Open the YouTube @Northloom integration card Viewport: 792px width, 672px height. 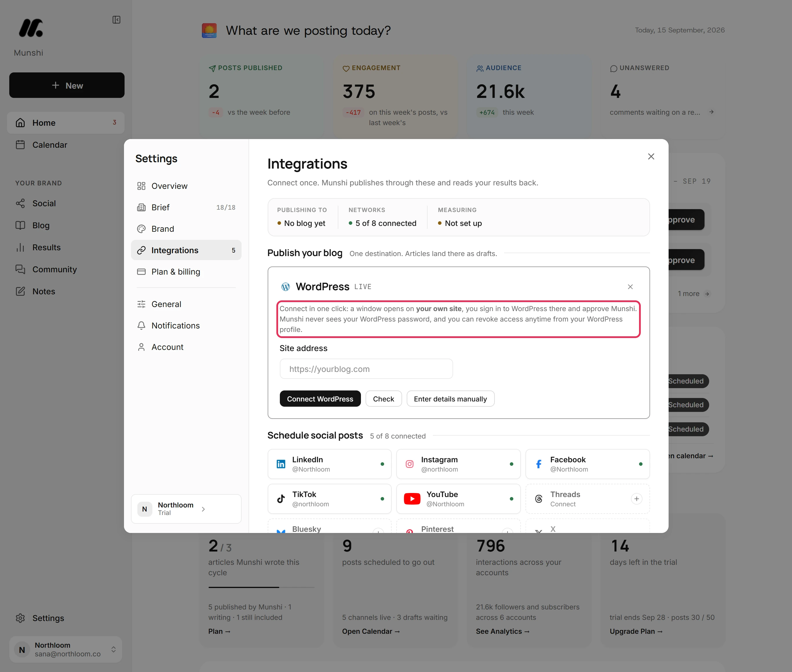point(458,499)
